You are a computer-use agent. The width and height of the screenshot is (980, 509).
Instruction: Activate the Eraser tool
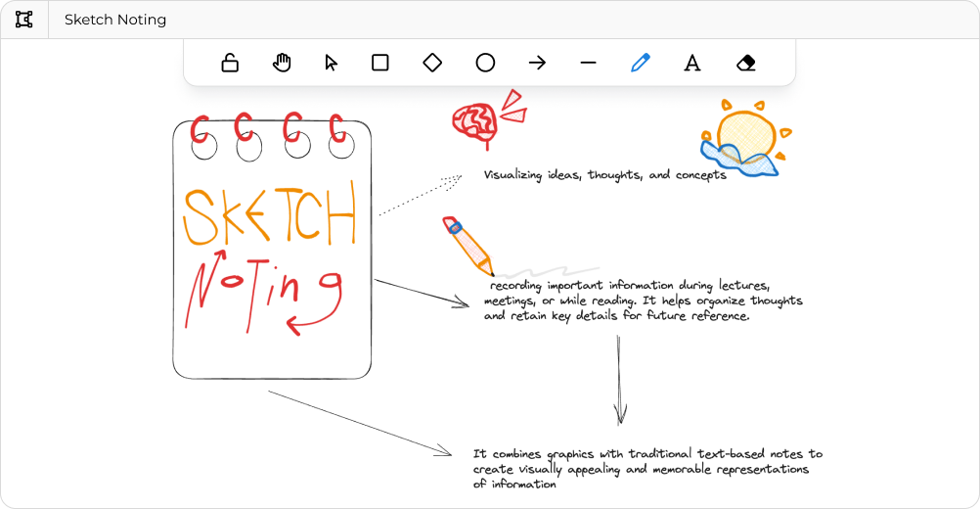[745, 63]
